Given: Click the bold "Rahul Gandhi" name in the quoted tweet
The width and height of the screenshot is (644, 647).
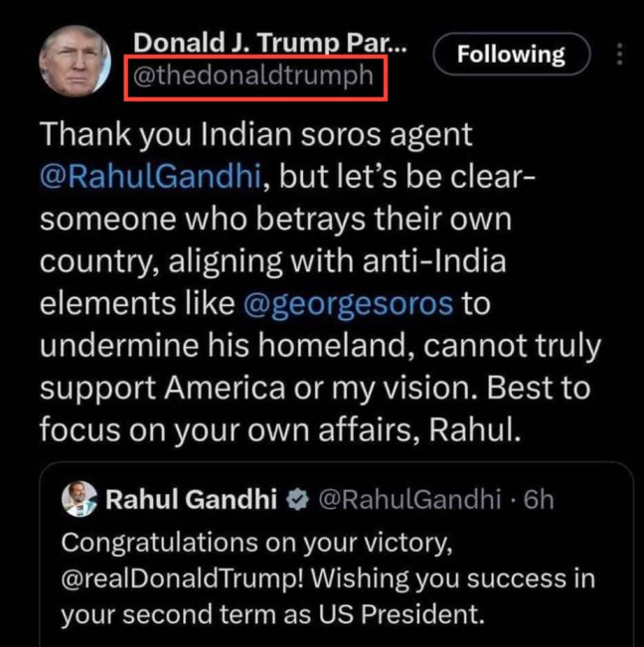Looking at the screenshot, I should (x=191, y=499).
